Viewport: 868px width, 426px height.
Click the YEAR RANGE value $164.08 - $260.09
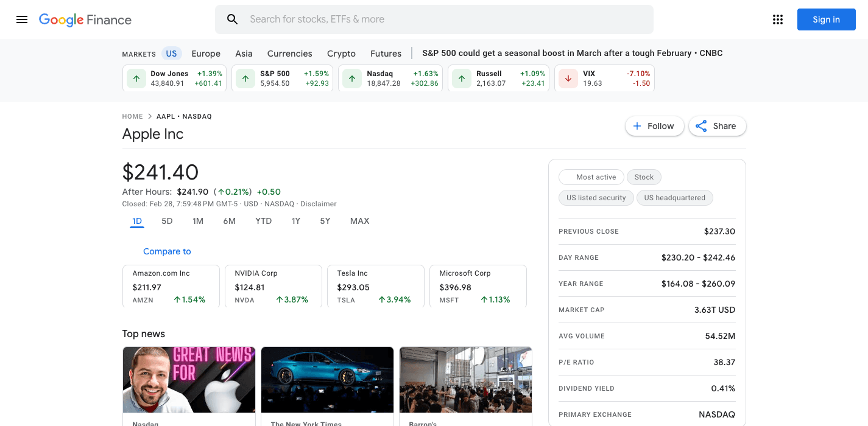click(x=698, y=284)
